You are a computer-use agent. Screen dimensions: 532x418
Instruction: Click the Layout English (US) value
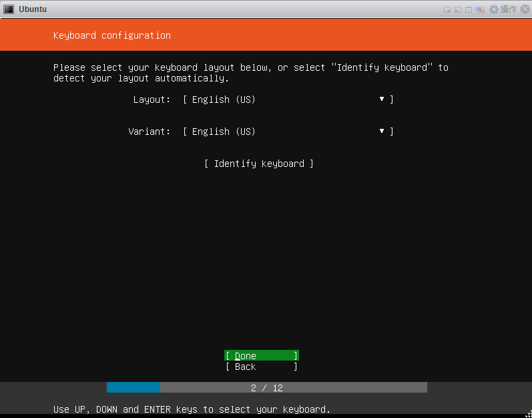pos(224,99)
